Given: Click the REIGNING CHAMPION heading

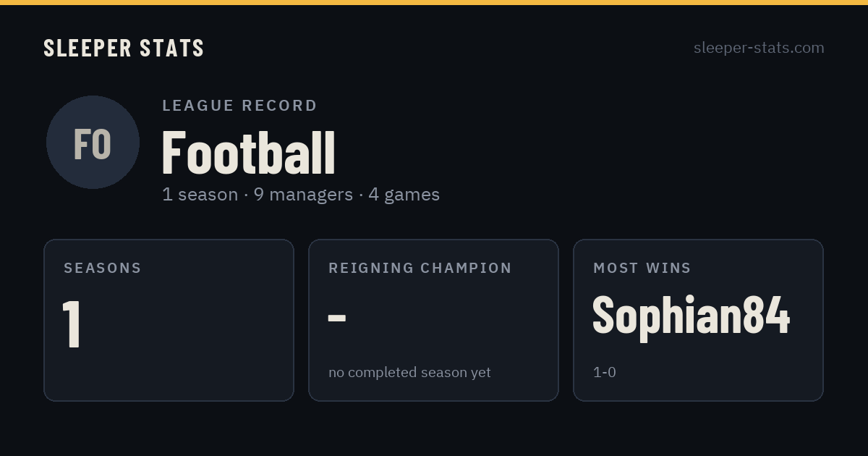Looking at the screenshot, I should pos(420,268).
